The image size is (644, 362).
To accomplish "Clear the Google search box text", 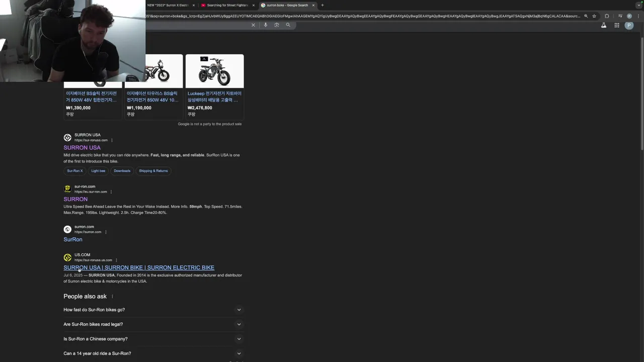I will point(253,25).
